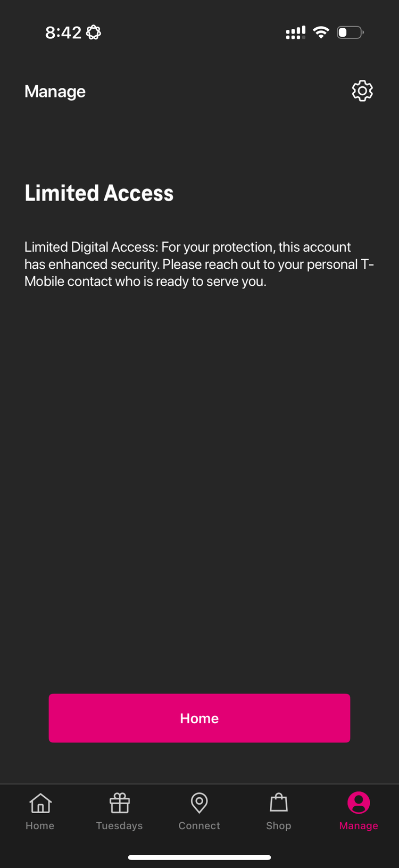Click the pink Home button

[x=199, y=718]
